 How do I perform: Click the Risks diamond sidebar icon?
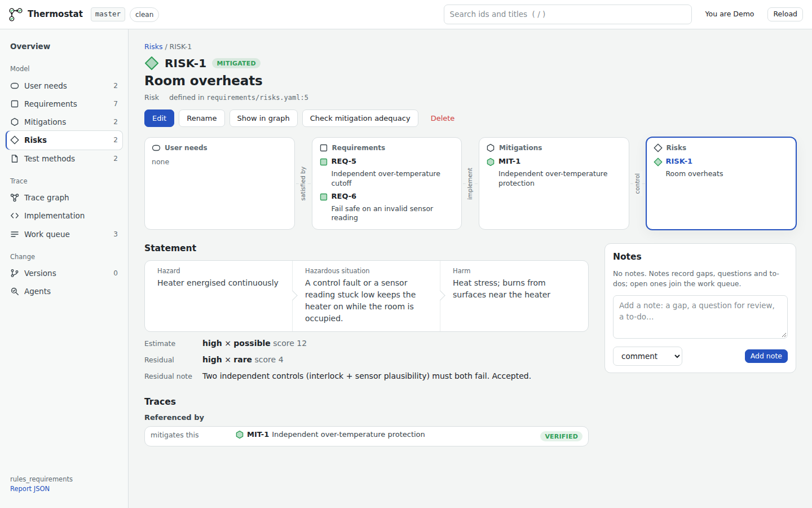point(15,140)
